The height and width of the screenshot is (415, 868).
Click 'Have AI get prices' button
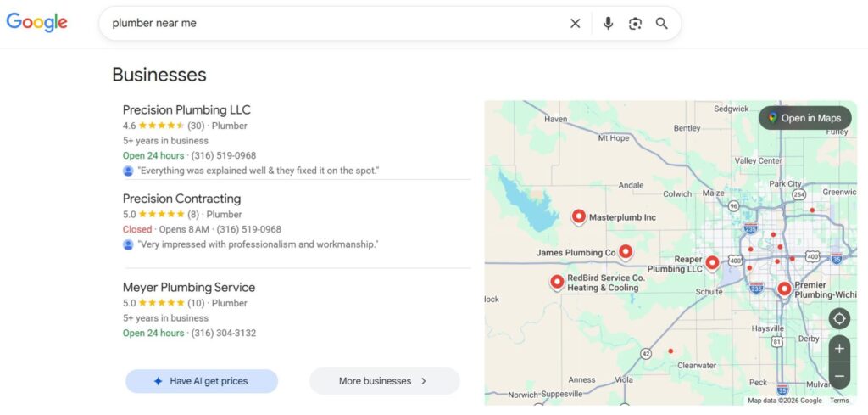coord(202,381)
